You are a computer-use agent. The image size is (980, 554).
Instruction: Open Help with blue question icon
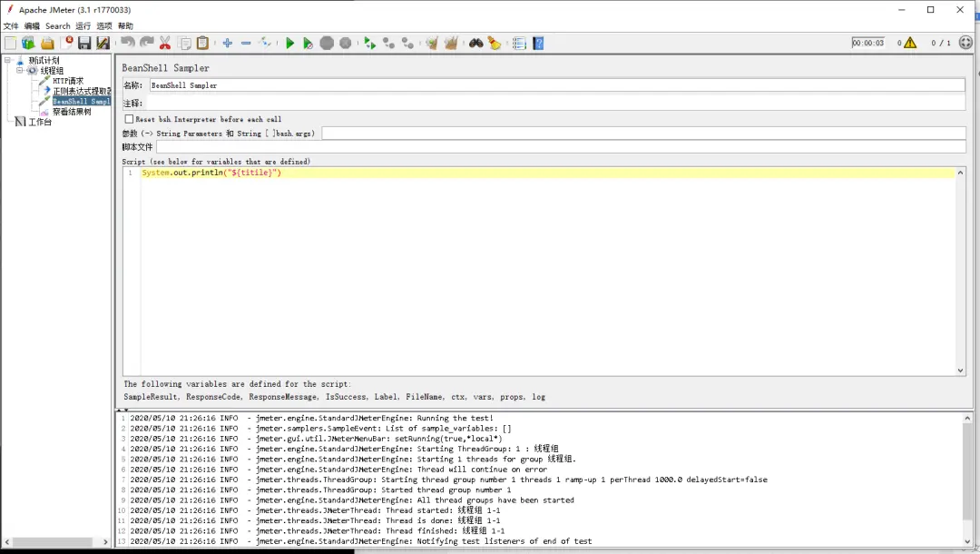coord(538,44)
